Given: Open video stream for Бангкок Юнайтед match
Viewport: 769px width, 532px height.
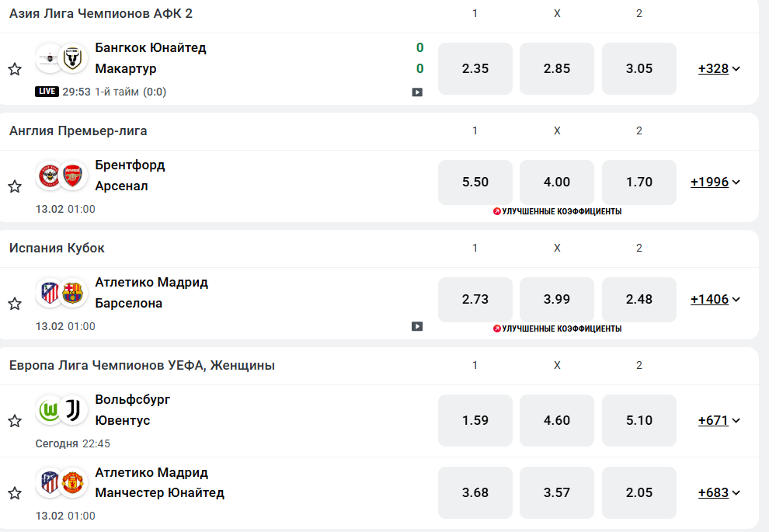Looking at the screenshot, I should (417, 92).
